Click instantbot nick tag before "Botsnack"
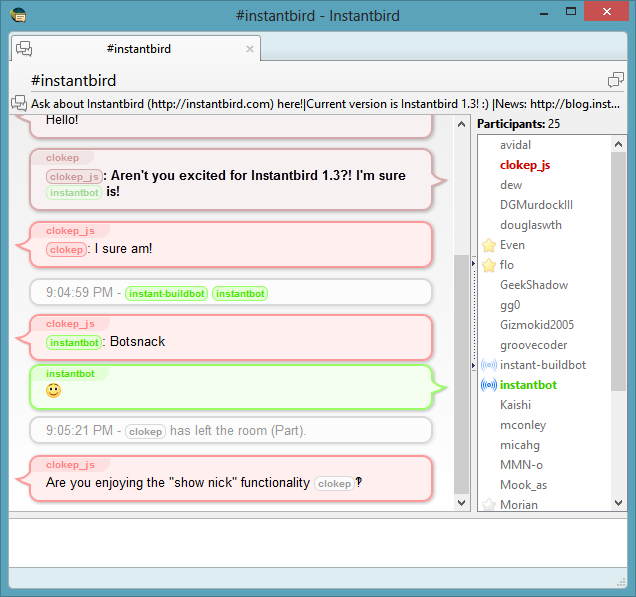636x597 pixels. pyautogui.click(x=74, y=343)
